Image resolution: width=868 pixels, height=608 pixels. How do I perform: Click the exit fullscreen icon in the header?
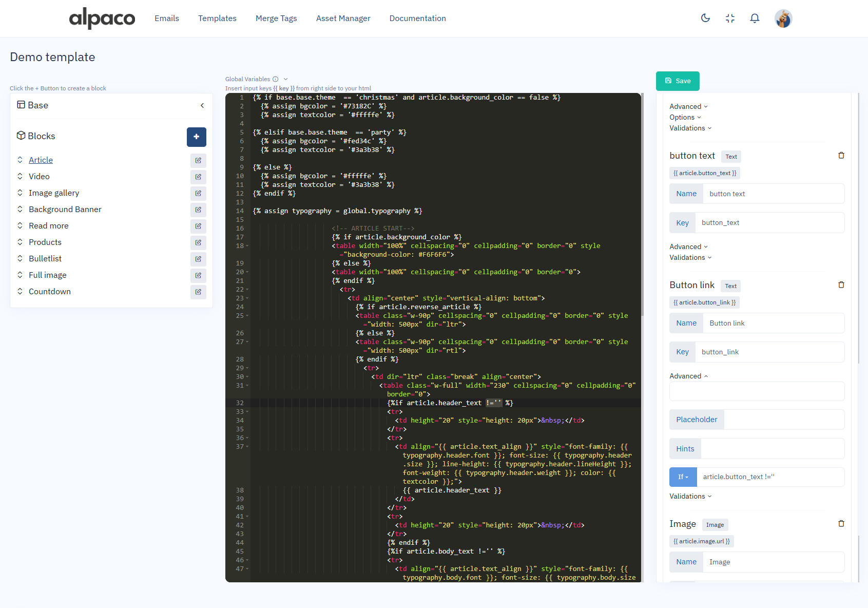coord(730,18)
